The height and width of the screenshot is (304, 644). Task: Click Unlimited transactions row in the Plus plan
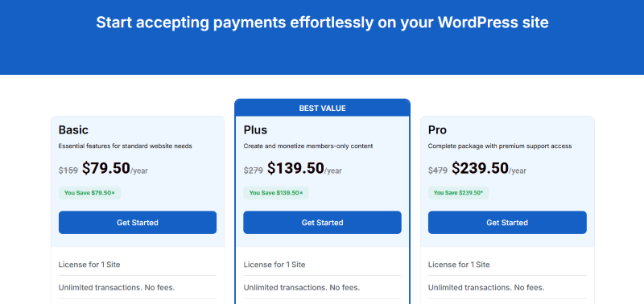tap(323, 288)
